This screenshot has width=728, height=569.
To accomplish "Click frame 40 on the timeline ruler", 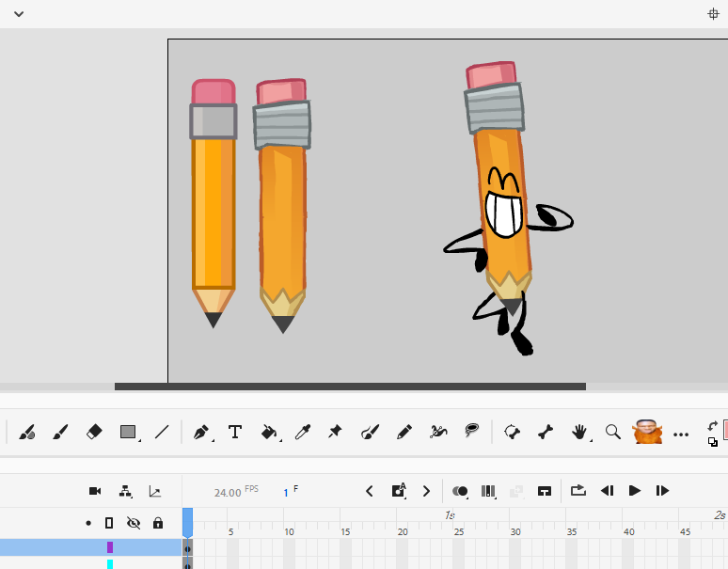I will [628, 532].
